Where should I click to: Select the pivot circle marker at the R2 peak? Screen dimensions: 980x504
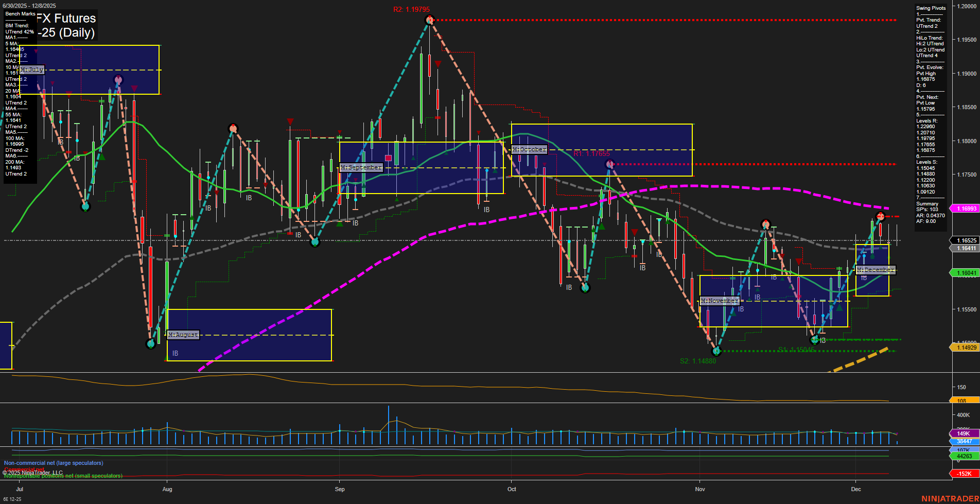click(x=429, y=20)
